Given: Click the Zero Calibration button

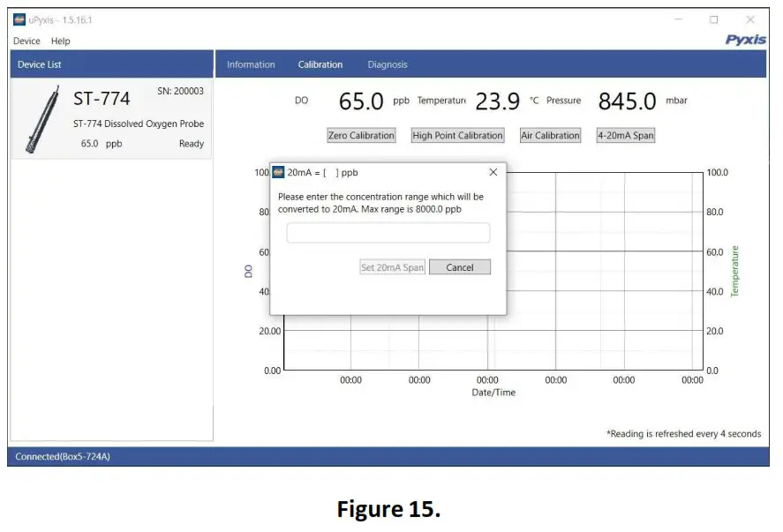Looking at the screenshot, I should click(361, 135).
